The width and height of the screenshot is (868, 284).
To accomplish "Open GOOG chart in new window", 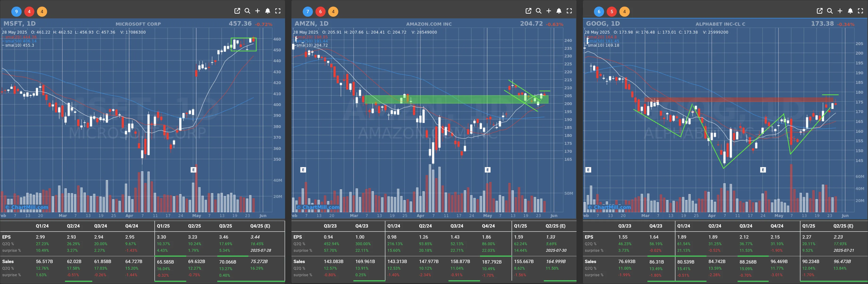I will coord(820,11).
